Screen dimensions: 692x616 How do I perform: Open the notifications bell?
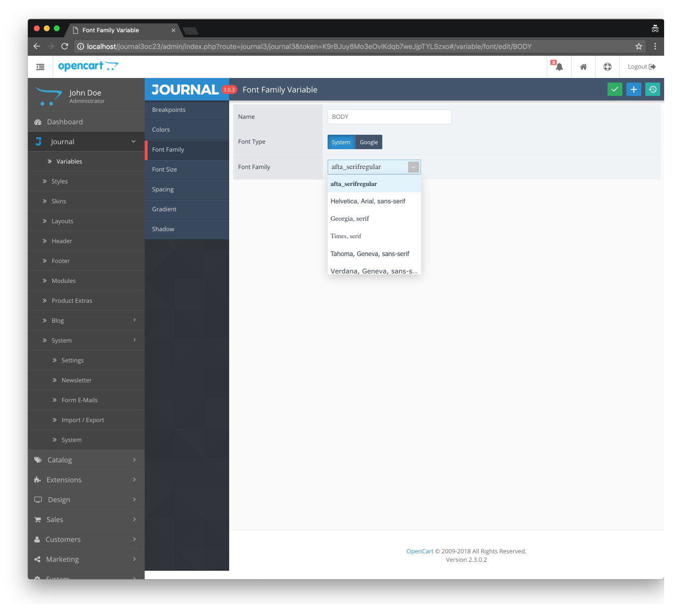coord(559,67)
